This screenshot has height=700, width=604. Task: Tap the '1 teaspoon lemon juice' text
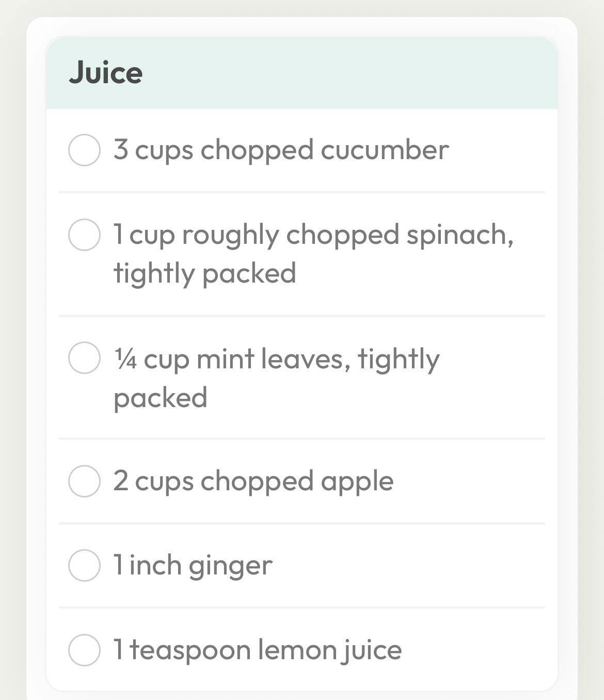[257, 650]
